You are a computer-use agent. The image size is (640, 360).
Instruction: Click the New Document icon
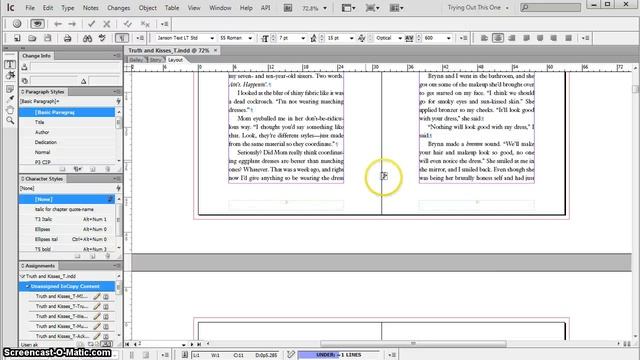coord(17,38)
